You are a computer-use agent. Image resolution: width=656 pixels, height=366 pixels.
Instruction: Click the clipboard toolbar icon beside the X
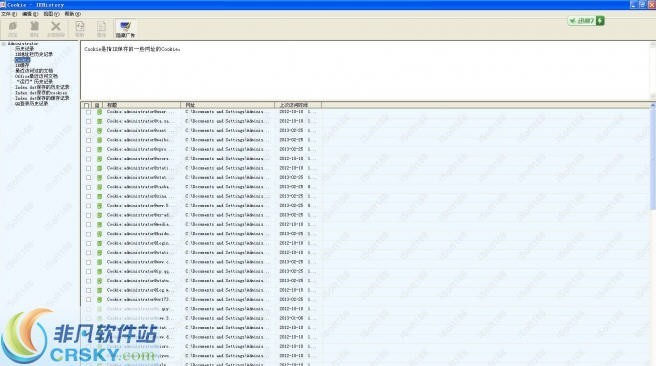[34, 27]
